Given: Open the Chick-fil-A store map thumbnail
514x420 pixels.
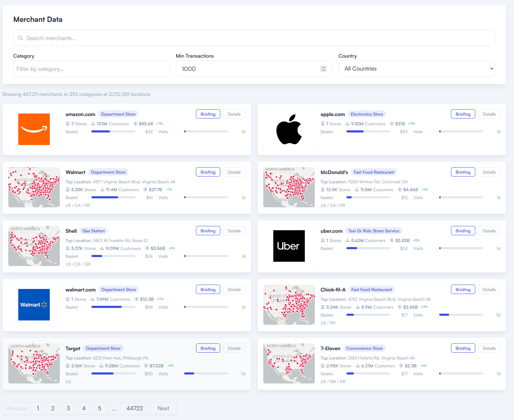Looking at the screenshot, I should 289,305.
